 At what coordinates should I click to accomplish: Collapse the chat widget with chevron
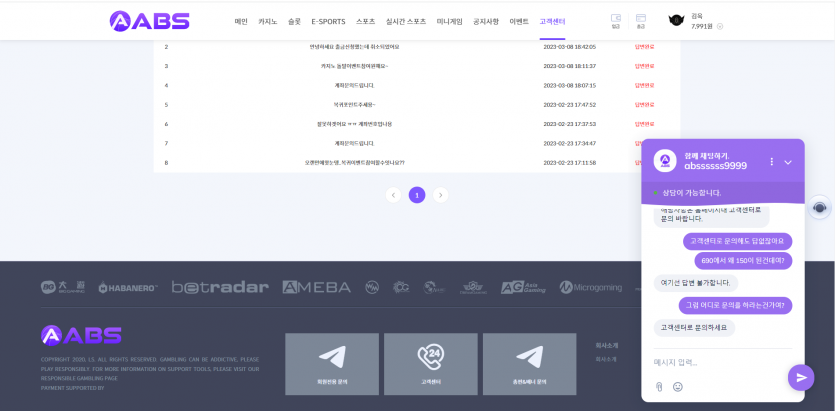(x=788, y=162)
